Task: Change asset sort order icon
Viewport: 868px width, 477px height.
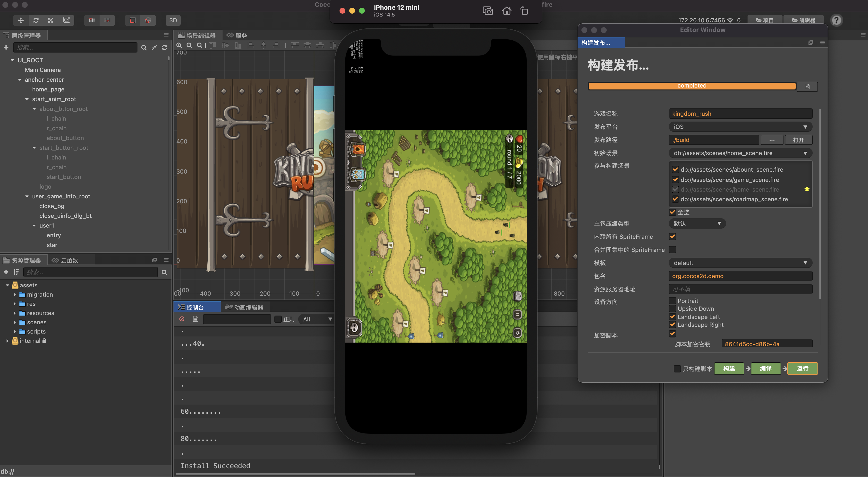Action: tap(16, 272)
